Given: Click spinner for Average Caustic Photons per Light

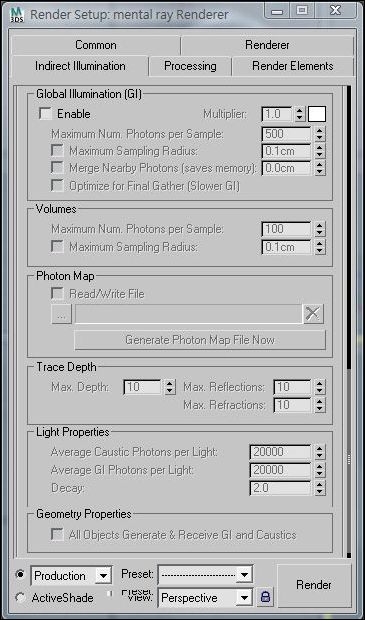Looking at the screenshot, I should [320, 452].
